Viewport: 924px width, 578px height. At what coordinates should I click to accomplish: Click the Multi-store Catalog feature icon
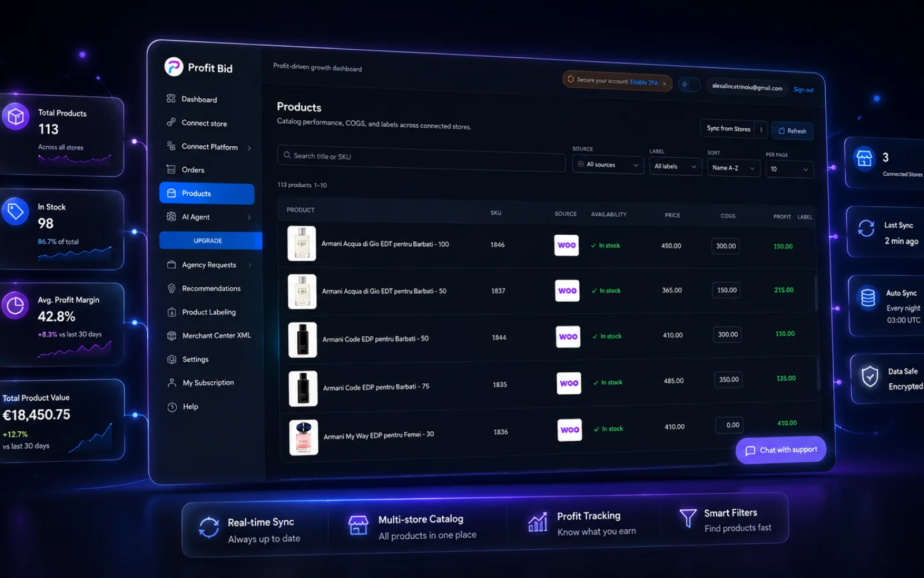click(x=358, y=525)
